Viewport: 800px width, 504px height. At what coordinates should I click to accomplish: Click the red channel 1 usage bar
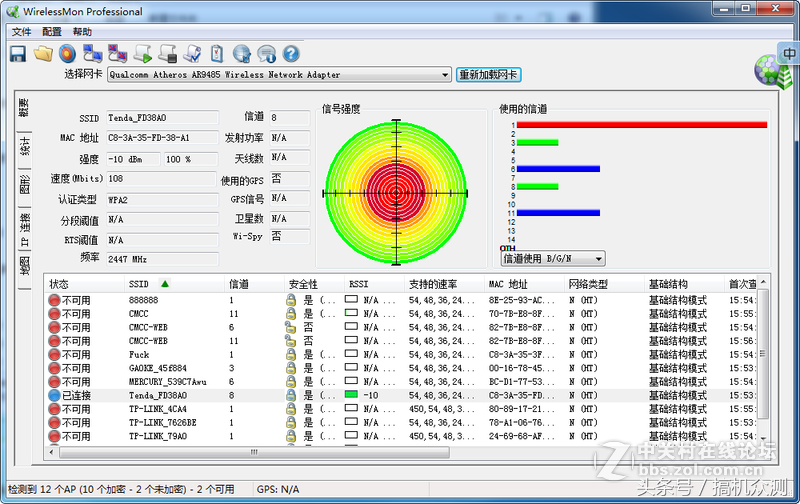tap(642, 125)
